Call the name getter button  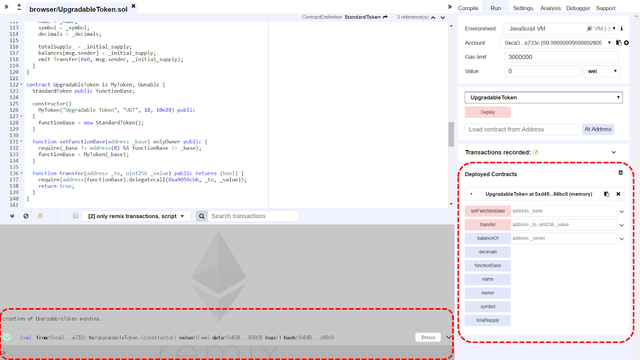coord(488,279)
